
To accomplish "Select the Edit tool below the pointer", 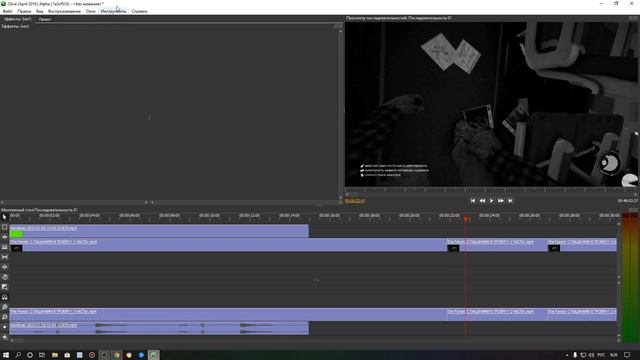I will (x=4, y=227).
